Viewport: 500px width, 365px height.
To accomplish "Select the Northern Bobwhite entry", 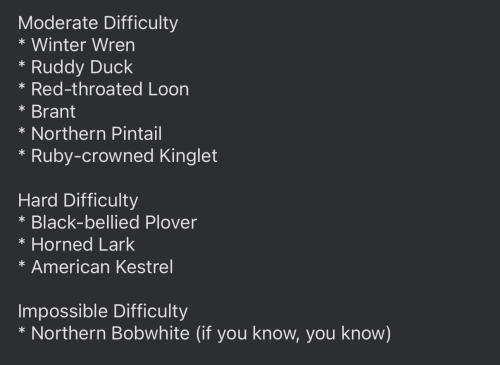I will (x=110, y=333).
